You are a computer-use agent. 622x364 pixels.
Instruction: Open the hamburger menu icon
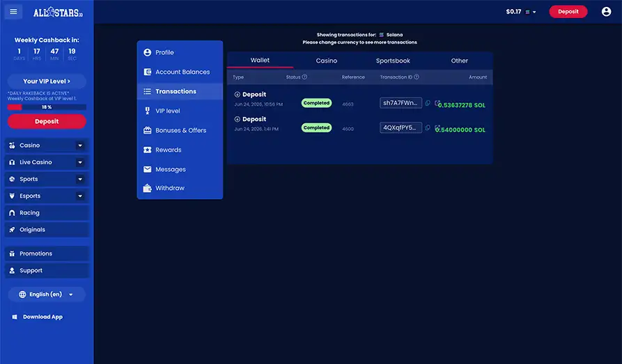point(13,12)
